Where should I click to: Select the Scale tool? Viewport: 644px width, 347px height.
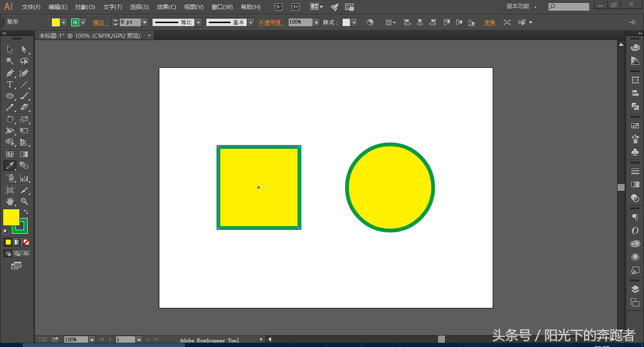tap(24, 119)
